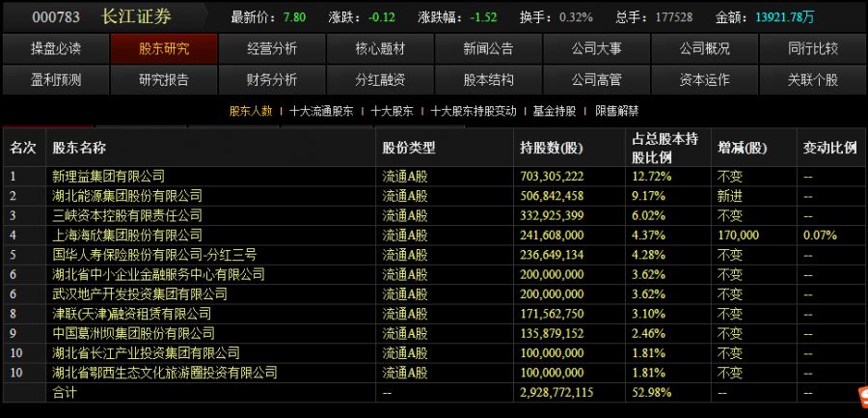Open the 操盘必读 tab
Screen dimensions: 868x418
coord(56,49)
